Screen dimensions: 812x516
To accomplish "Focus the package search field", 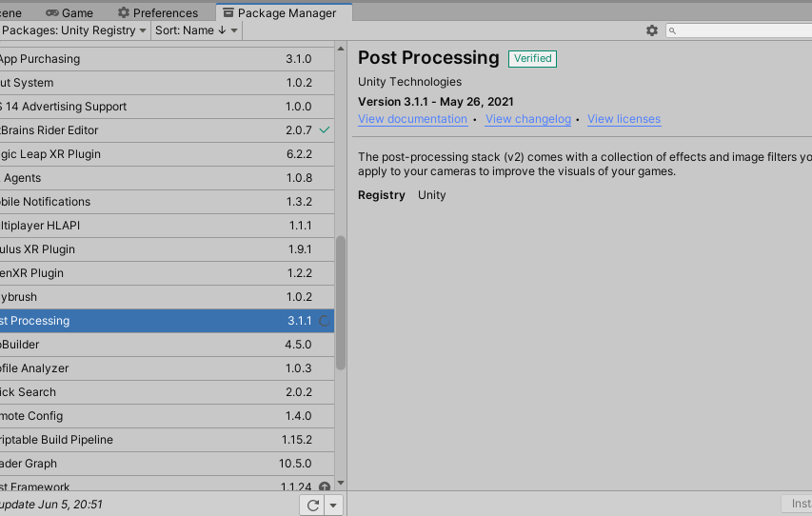I will tap(741, 31).
